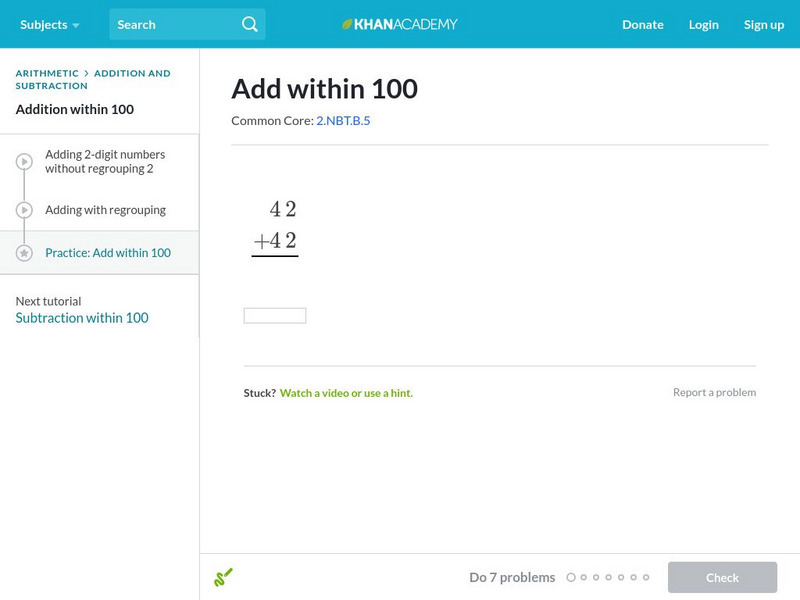The height and width of the screenshot is (600, 800).
Task: Click the answer input box
Action: click(x=275, y=316)
